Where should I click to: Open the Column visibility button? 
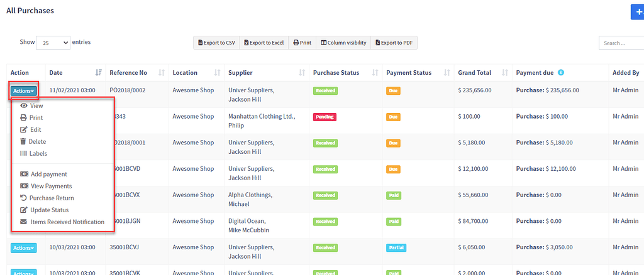click(x=343, y=43)
